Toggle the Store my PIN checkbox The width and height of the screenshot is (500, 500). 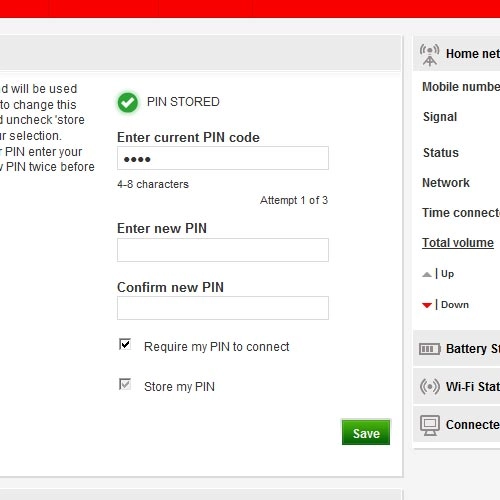point(125,384)
